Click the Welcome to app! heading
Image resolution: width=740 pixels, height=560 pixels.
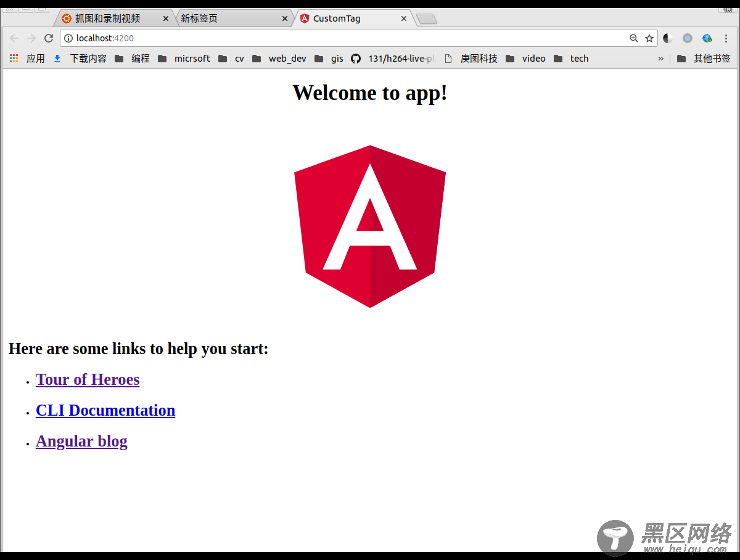coord(370,93)
